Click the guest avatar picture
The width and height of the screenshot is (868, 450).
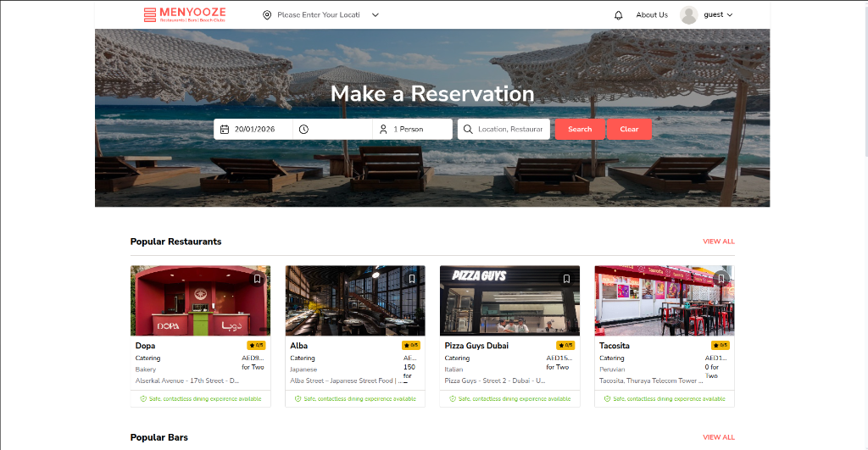pyautogui.click(x=688, y=15)
